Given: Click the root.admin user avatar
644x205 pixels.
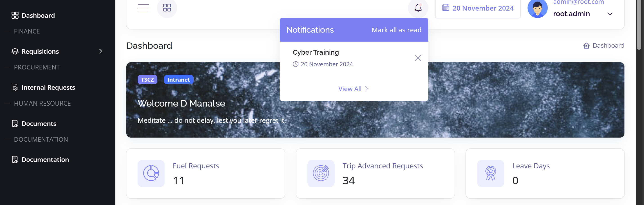Looking at the screenshot, I should pyautogui.click(x=537, y=9).
